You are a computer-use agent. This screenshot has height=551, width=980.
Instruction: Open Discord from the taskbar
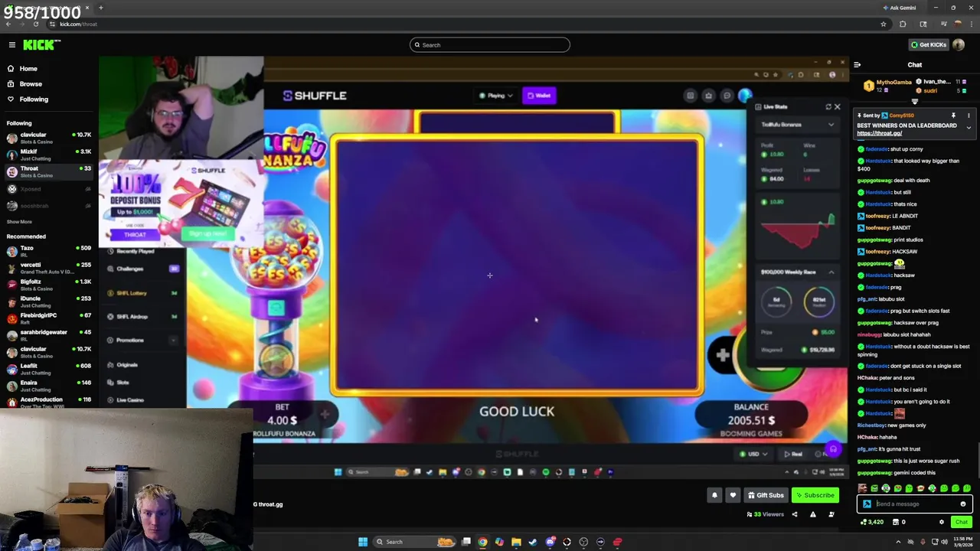click(550, 542)
